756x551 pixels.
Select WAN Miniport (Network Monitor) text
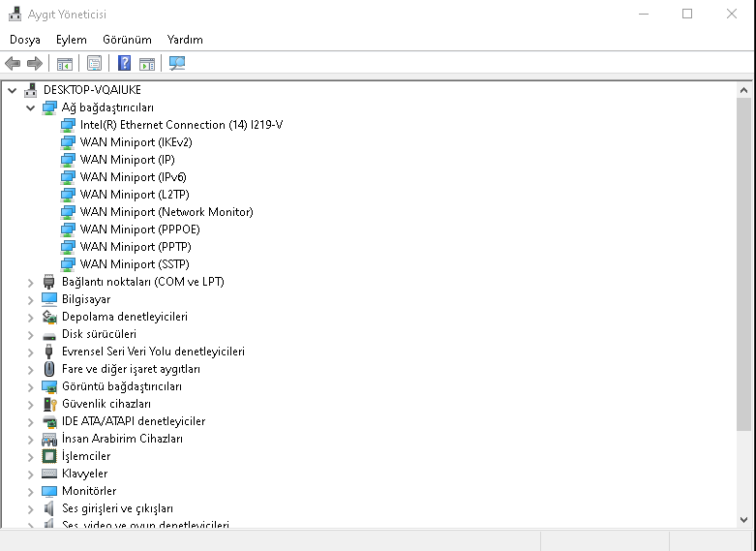pyautogui.click(x=166, y=212)
